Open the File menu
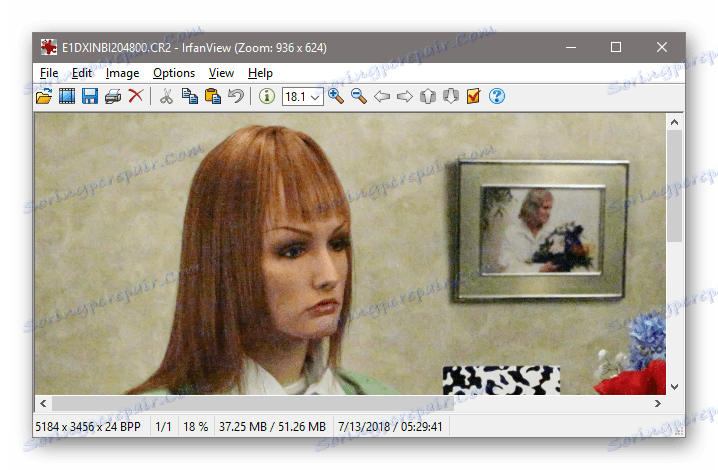The height and width of the screenshot is (470, 718). click(x=49, y=73)
